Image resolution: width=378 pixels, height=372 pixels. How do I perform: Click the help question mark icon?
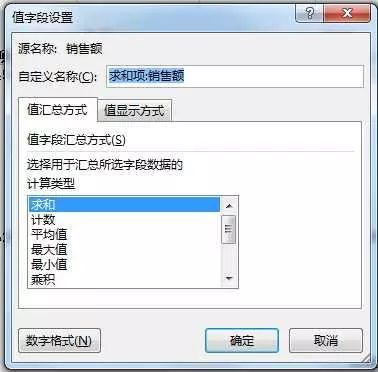point(310,14)
